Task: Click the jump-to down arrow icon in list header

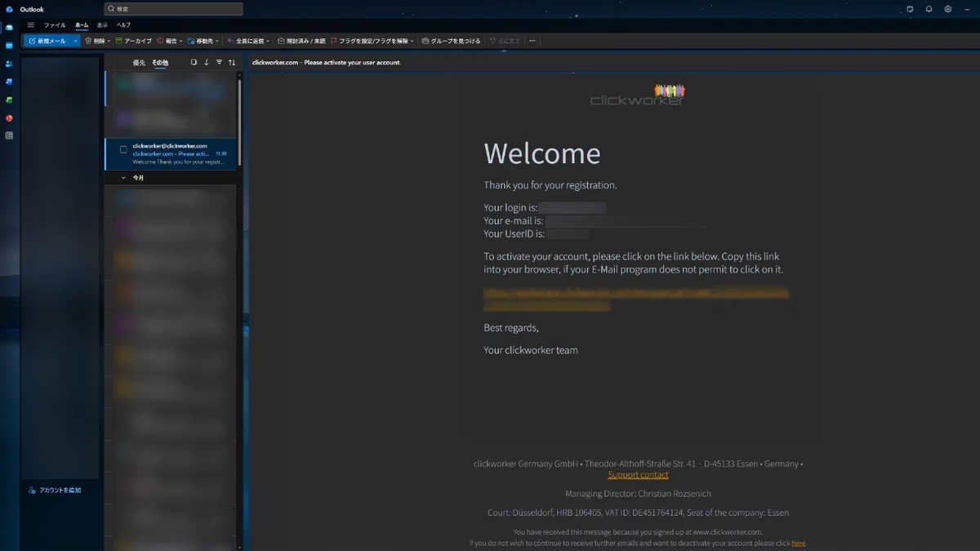Action: tap(207, 62)
